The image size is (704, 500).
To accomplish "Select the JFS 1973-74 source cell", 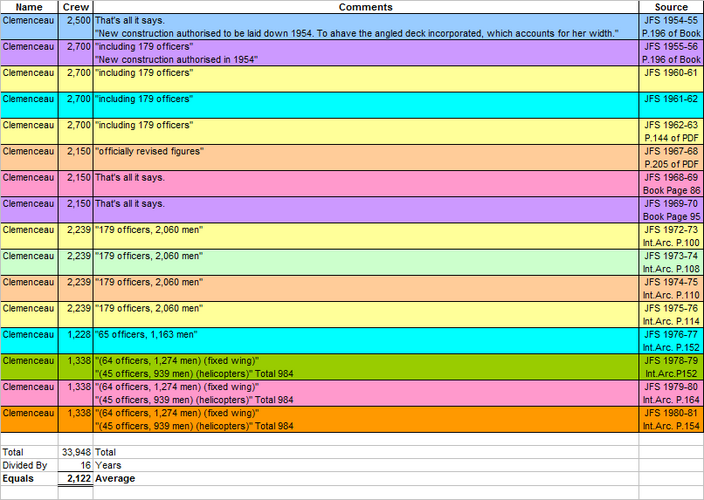I will tap(671, 262).
